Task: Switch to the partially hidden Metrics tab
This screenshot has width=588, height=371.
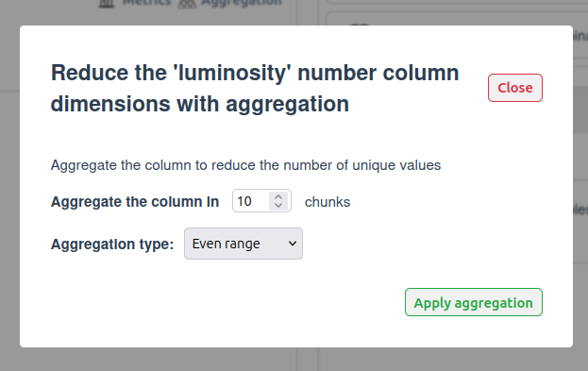Action: [x=147, y=3]
